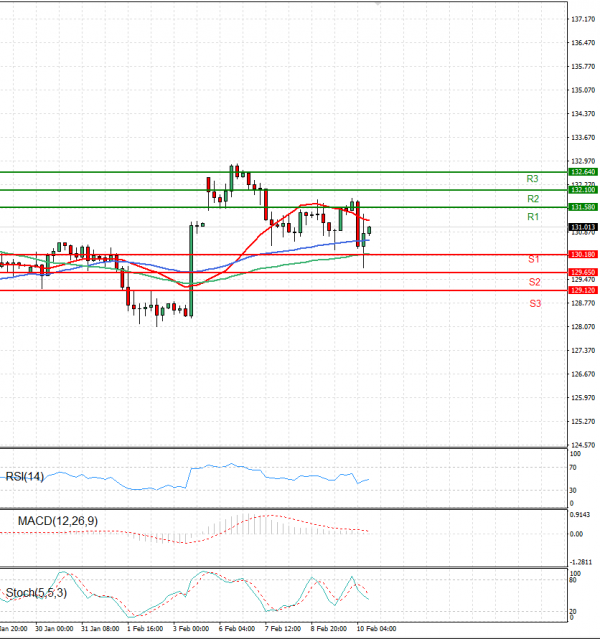This screenshot has height=639, width=600.
Task: Click the current price tag 131.013
Action: point(583,227)
